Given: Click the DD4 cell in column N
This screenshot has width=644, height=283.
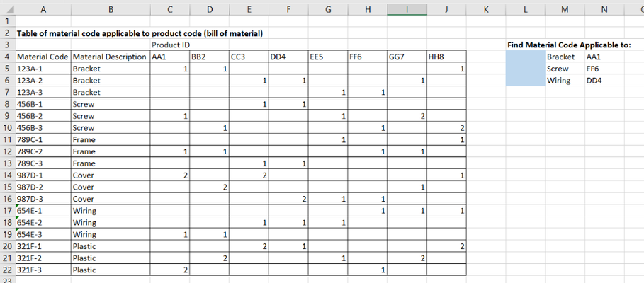Looking at the screenshot, I should click(604, 81).
